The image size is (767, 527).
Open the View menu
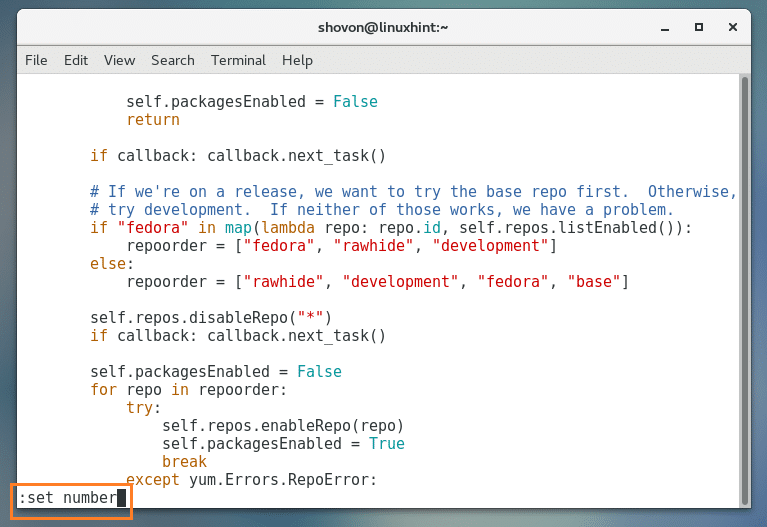coord(119,60)
